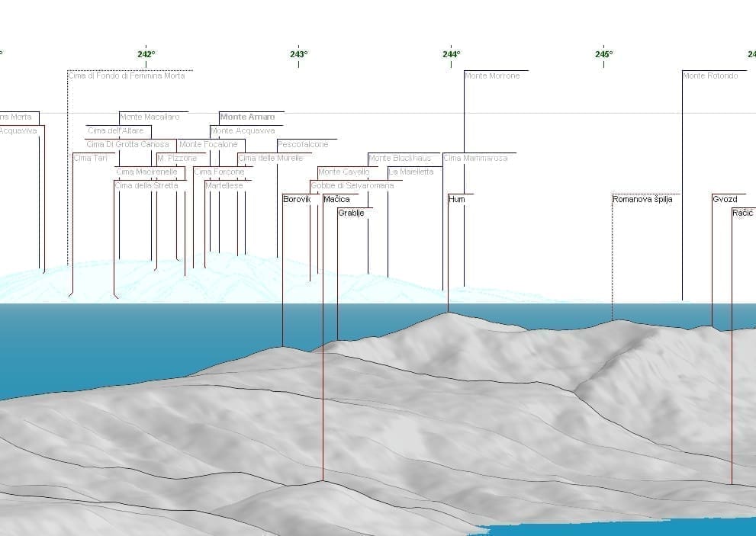
Task: Open the Hum summit label
Action: (457, 200)
